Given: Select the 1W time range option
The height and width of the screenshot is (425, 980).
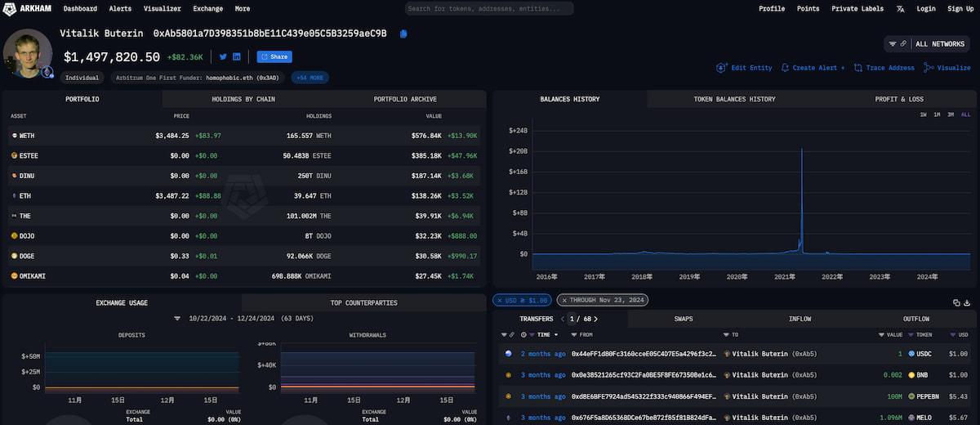Looking at the screenshot, I should coord(923,114).
